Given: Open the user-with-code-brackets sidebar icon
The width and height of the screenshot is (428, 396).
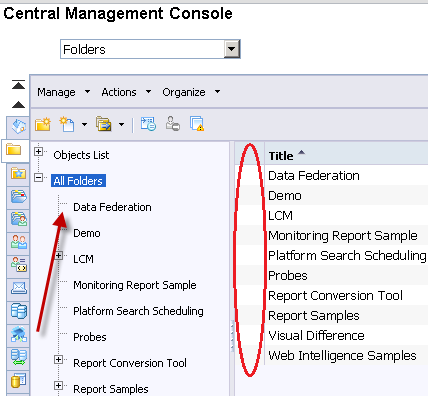Looking at the screenshot, I should pyautogui.click(x=18, y=264).
